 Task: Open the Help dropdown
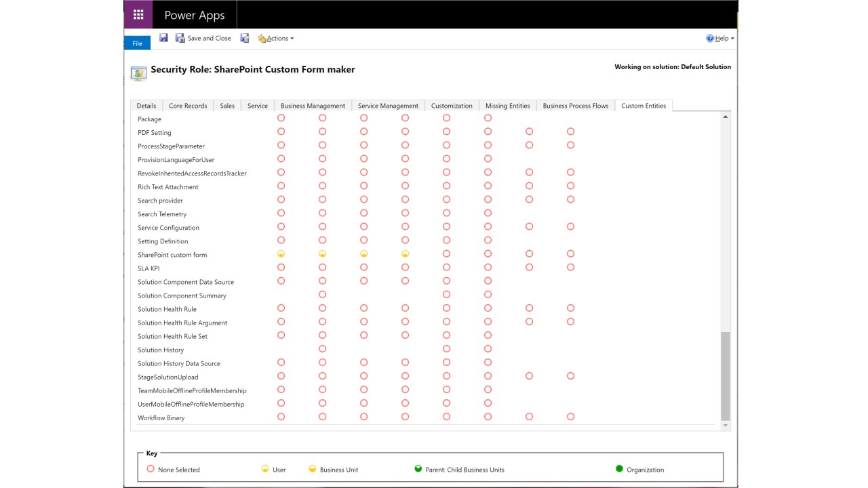(x=719, y=39)
